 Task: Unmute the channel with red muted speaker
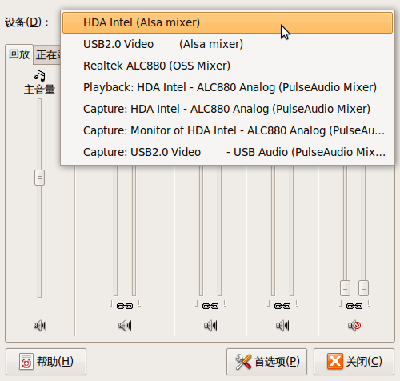click(354, 325)
